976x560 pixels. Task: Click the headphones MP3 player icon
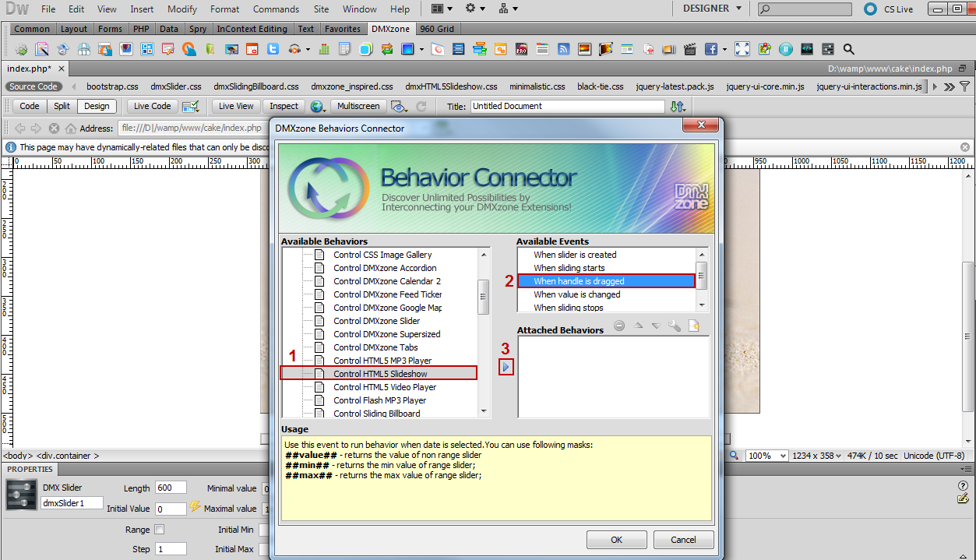pos(294,49)
